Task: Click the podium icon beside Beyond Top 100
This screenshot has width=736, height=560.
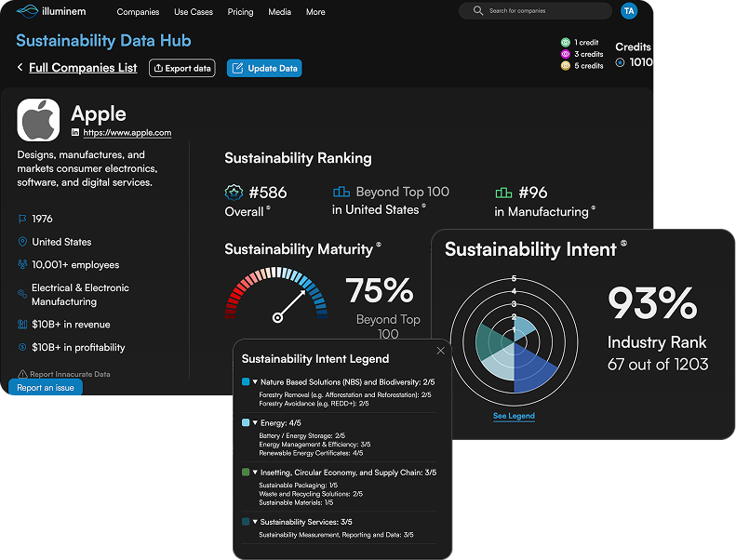Action: click(341, 192)
